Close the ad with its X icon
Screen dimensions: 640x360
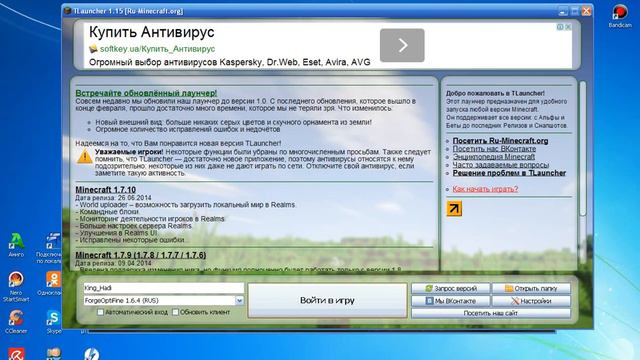click(568, 27)
